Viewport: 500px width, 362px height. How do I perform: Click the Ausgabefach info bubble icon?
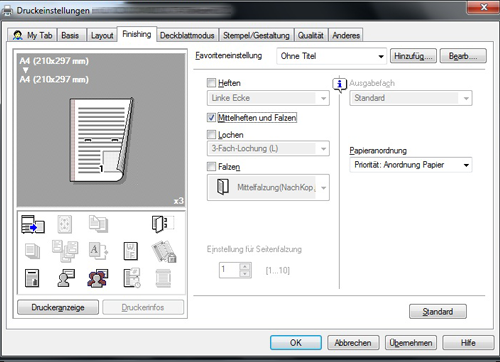tap(339, 84)
